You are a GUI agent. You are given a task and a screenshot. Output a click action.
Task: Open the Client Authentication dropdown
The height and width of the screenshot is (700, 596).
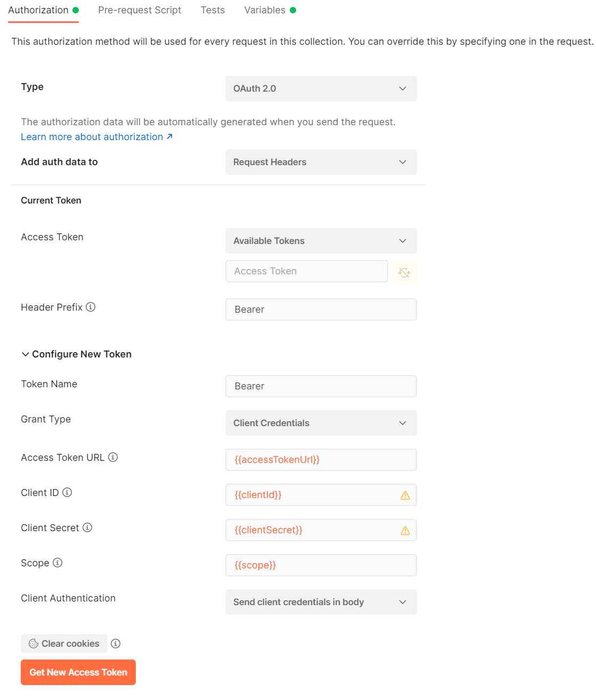[x=321, y=601]
